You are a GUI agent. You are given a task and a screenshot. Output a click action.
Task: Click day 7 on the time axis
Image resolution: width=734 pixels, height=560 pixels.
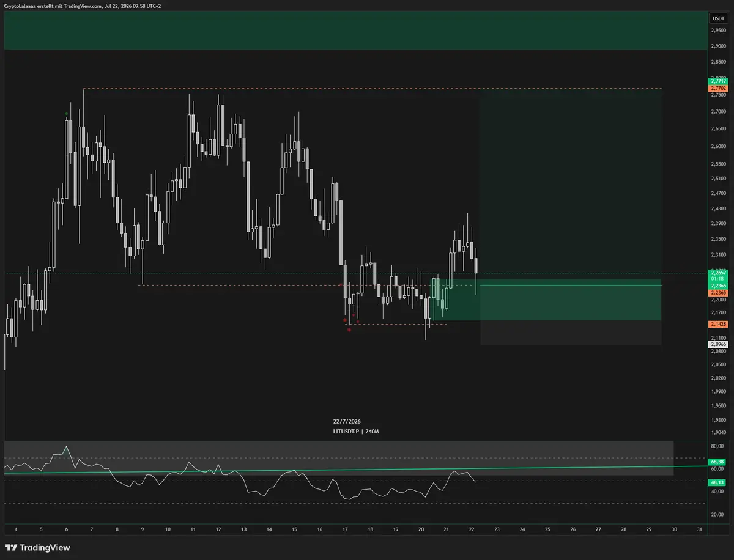coord(91,529)
